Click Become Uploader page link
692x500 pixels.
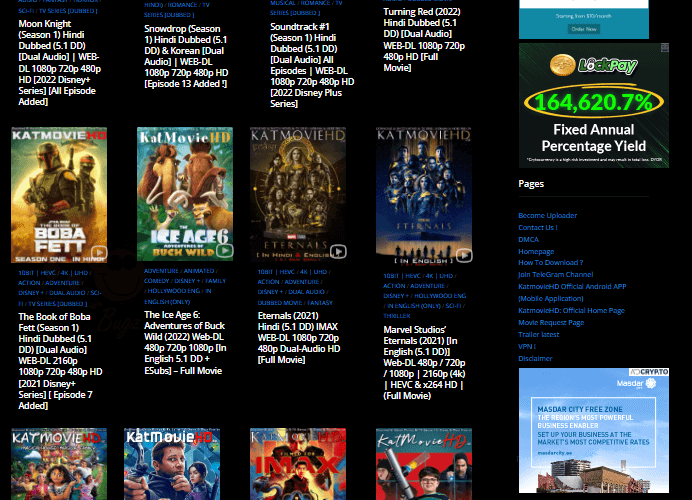click(x=548, y=215)
